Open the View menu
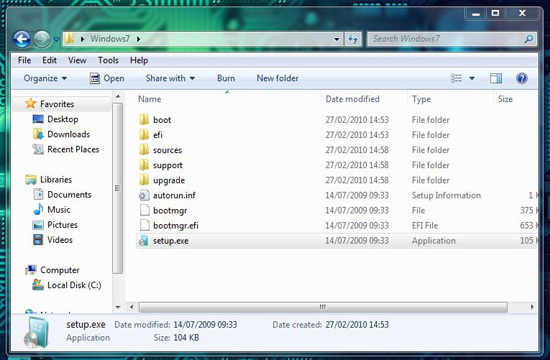550x360 pixels. (x=77, y=60)
